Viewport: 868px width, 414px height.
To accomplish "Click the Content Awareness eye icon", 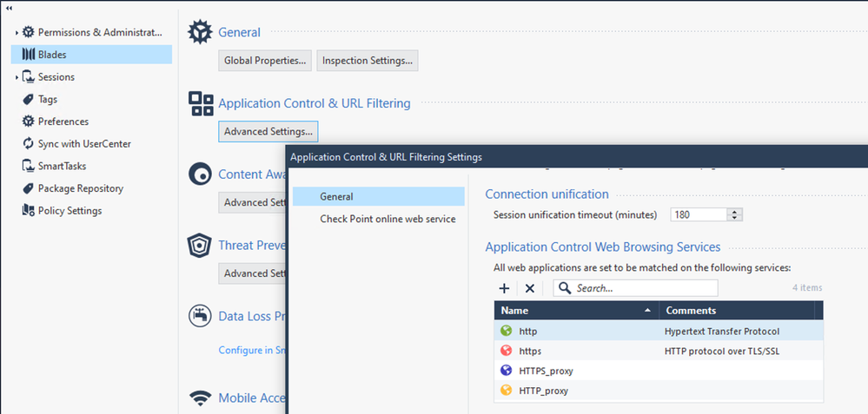I will [200, 174].
